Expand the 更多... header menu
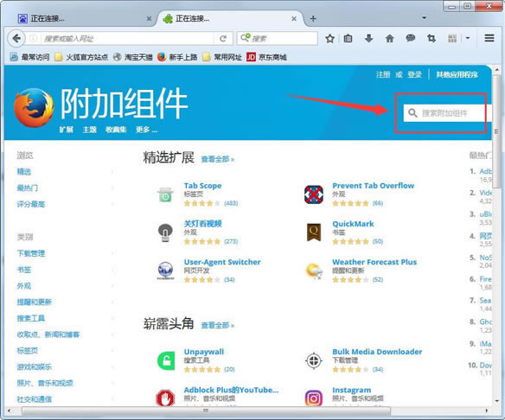 146,130
